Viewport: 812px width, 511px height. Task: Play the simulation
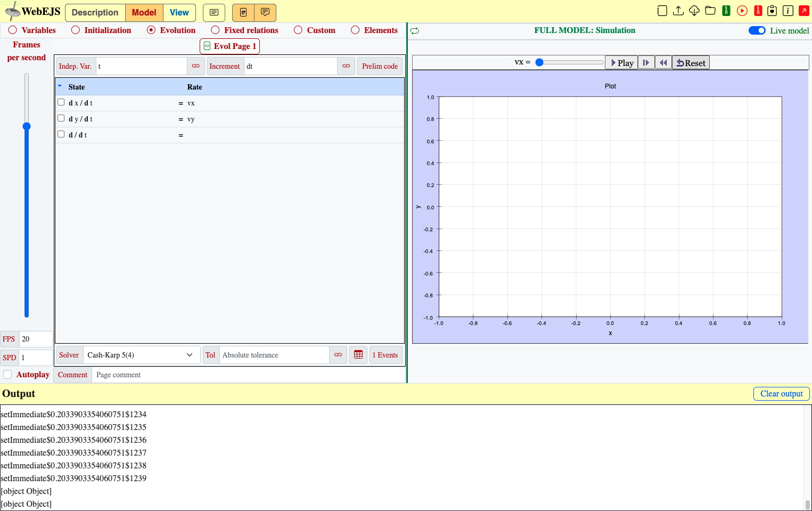[622, 63]
